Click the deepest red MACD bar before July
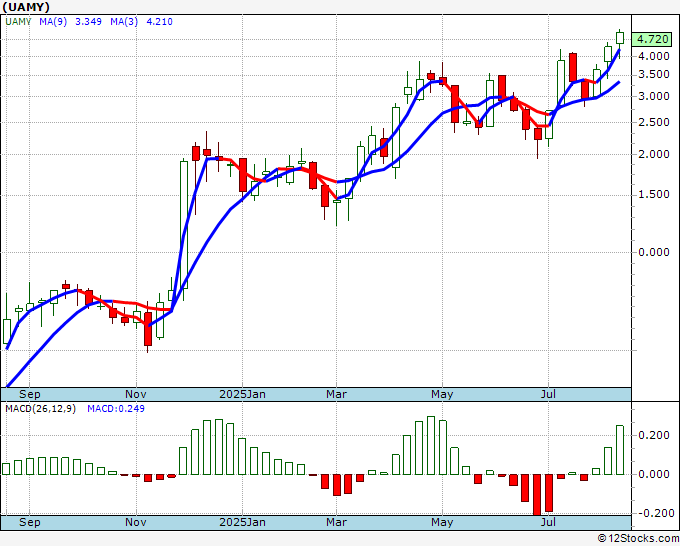The height and width of the screenshot is (546, 680). [x=537, y=495]
